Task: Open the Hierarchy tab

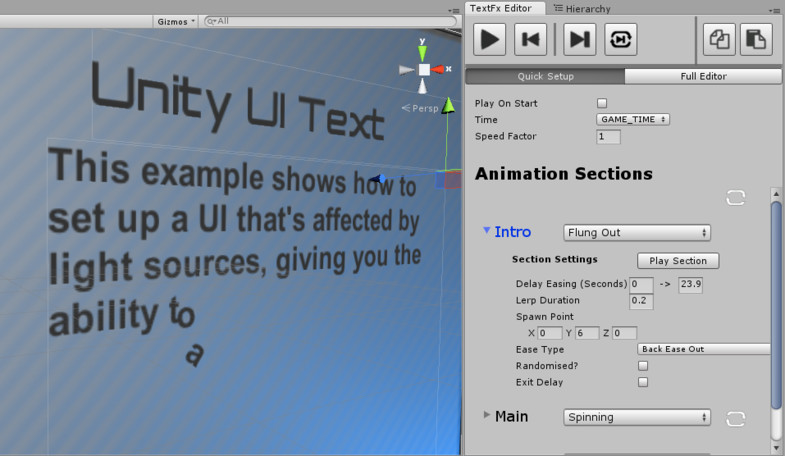Action: tap(582, 9)
